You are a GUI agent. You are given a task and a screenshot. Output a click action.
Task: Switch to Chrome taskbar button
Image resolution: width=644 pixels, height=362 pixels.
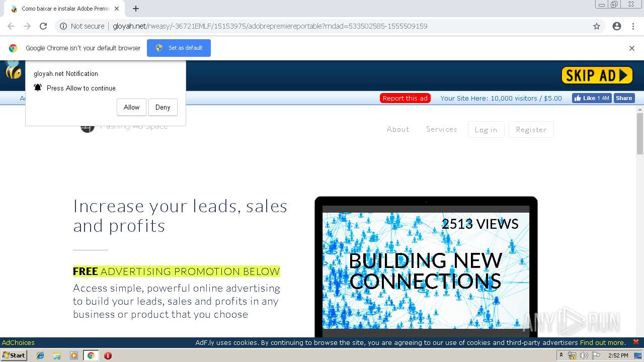91,355
